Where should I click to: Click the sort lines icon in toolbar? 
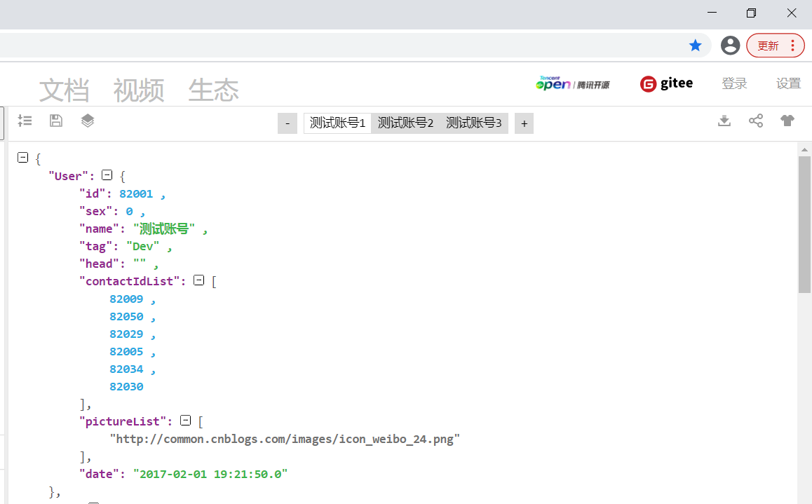pos(25,121)
